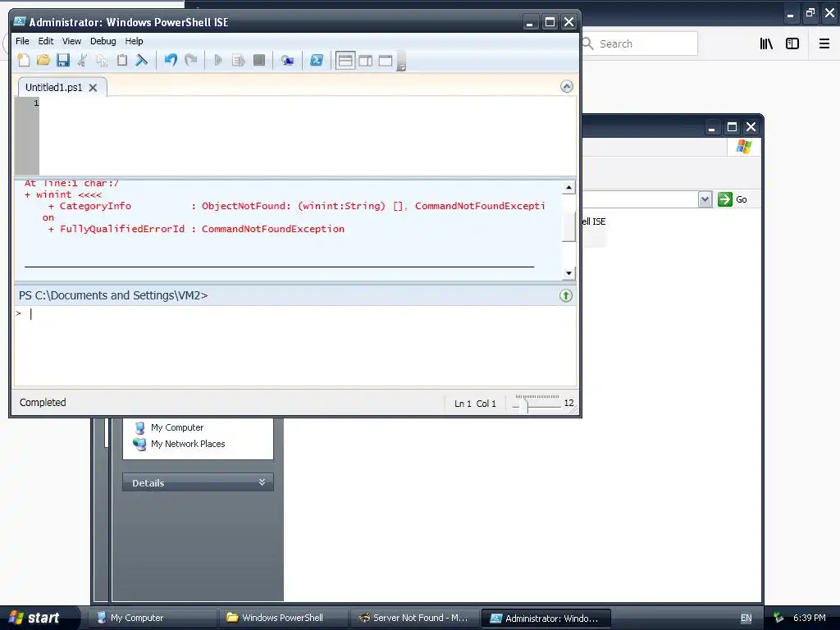
Task: Start PowerShell.exe console icon
Action: [x=317, y=61]
